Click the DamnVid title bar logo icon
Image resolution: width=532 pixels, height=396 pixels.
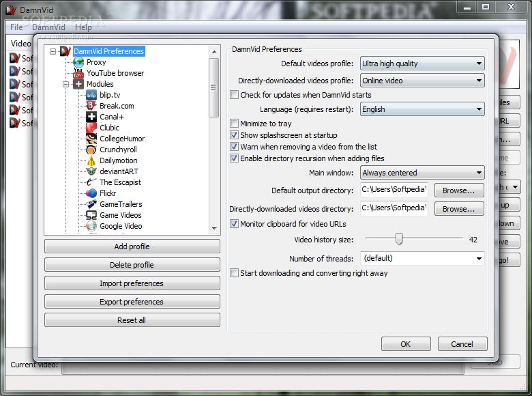pos(11,10)
